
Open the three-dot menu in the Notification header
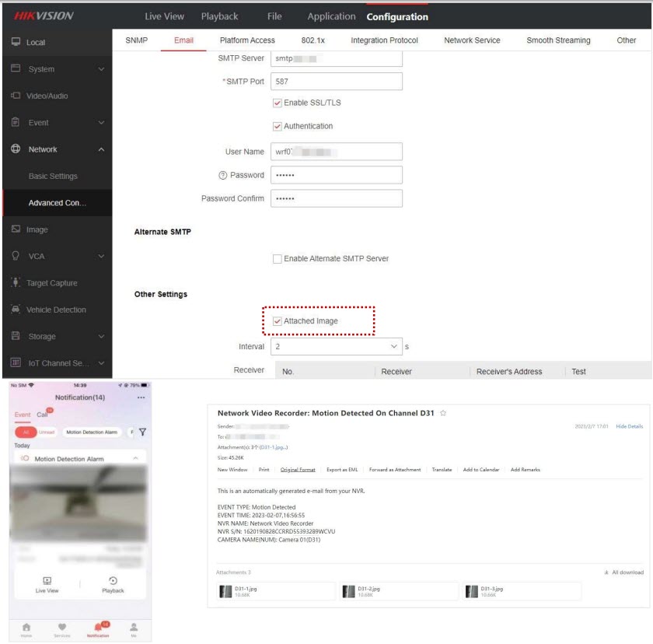point(141,397)
